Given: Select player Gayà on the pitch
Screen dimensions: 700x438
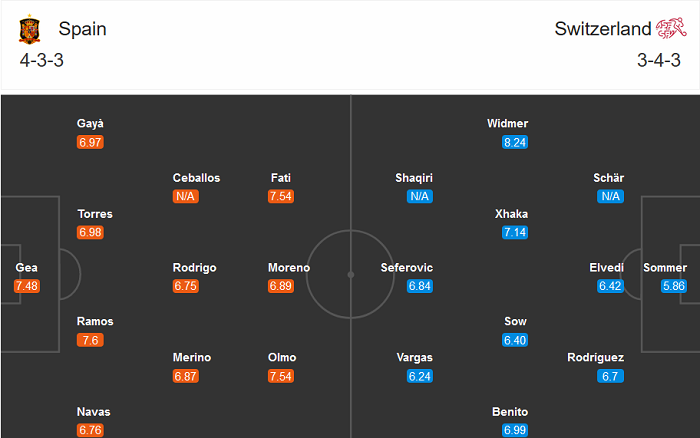Looking at the screenshot, I should coord(90,124).
